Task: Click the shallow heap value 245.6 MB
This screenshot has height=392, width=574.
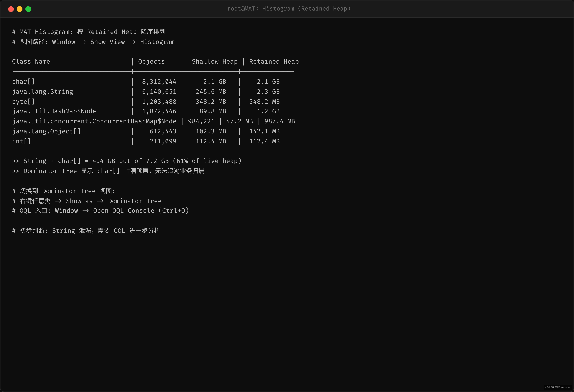Action: (x=211, y=92)
